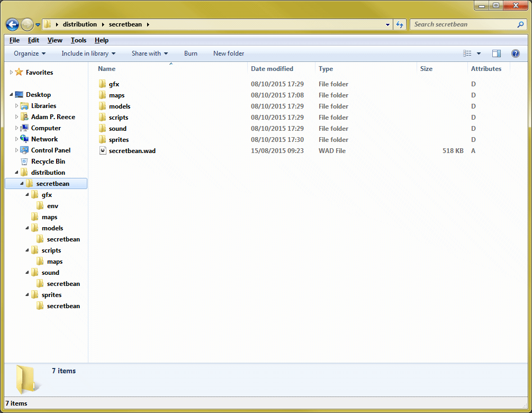This screenshot has width=532, height=413.
Task: Sort by Size column header
Action: point(442,68)
